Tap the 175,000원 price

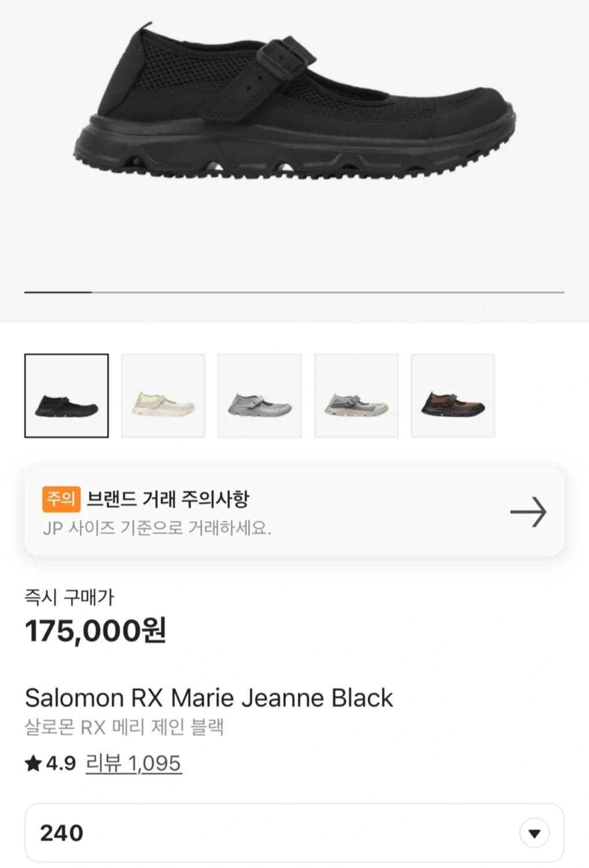point(96,631)
